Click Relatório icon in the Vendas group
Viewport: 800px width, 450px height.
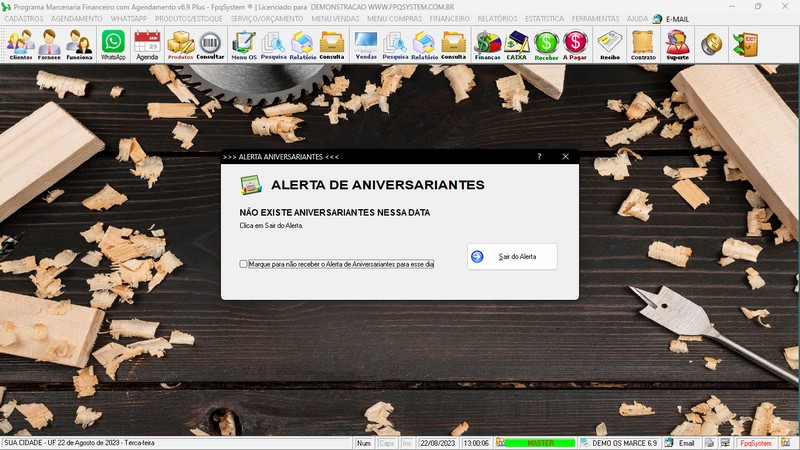[424, 44]
